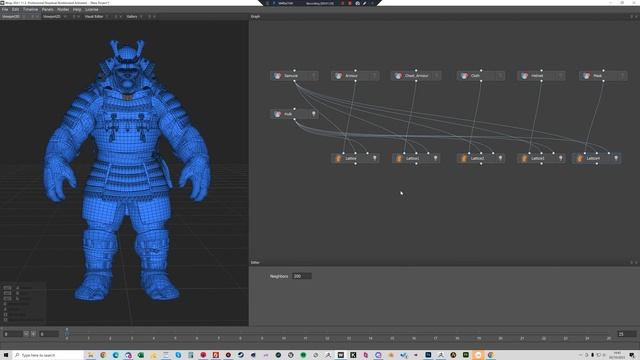The image size is (640, 360).
Task: Open Steam from the taskbar
Action: (241, 355)
